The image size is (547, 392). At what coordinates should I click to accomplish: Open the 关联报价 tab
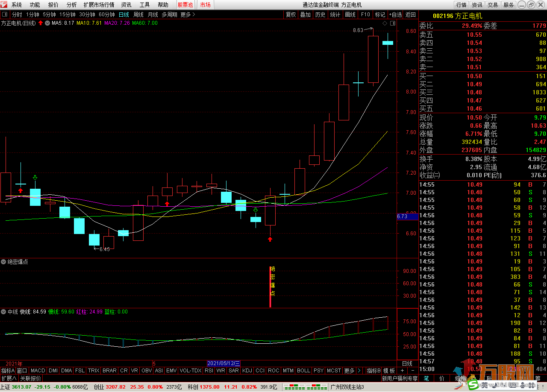tap(31, 378)
